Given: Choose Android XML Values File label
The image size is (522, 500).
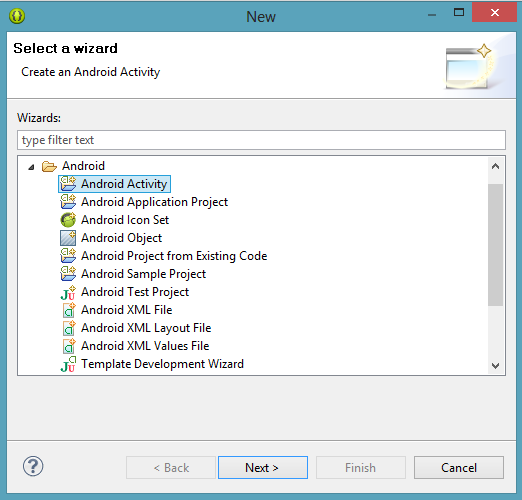Looking at the screenshot, I should click(145, 346).
